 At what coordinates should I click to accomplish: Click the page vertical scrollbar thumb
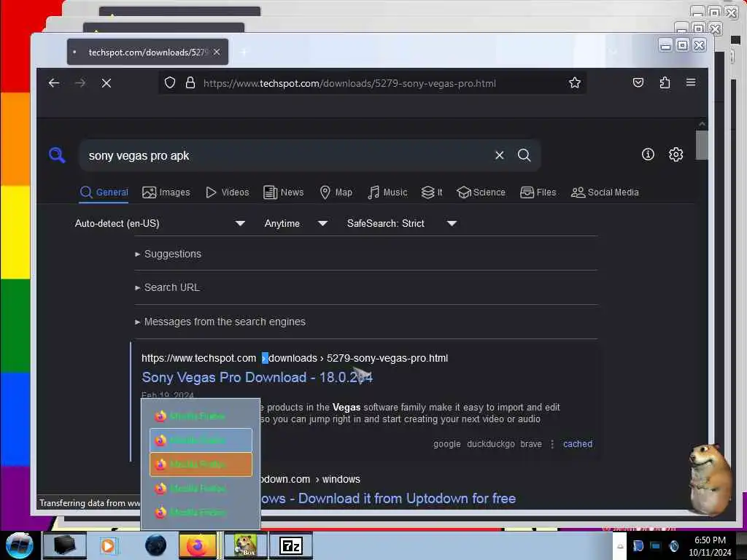click(x=702, y=145)
